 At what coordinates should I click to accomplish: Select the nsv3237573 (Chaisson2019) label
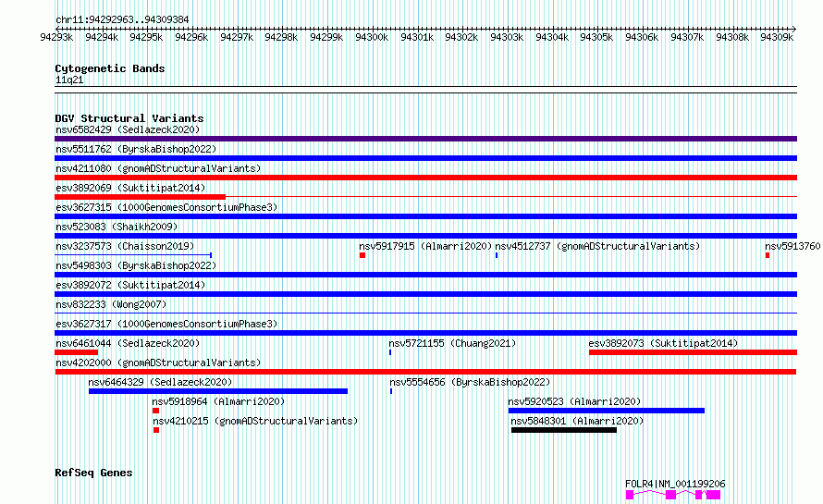pos(125,246)
